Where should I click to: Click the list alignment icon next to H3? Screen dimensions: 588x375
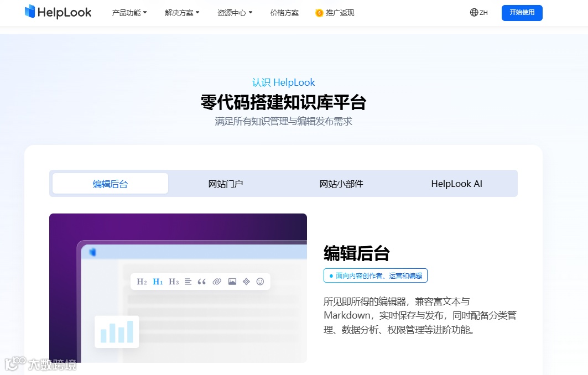(188, 282)
